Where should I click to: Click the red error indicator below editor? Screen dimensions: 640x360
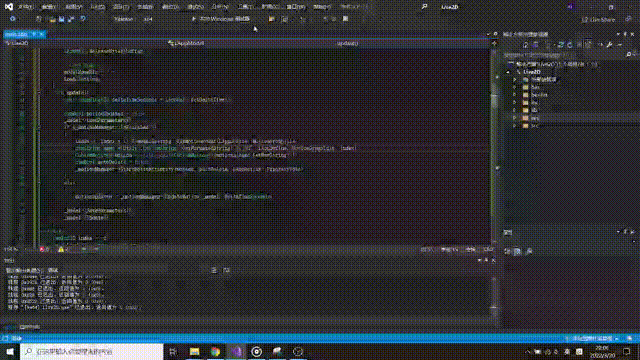(x=42, y=249)
